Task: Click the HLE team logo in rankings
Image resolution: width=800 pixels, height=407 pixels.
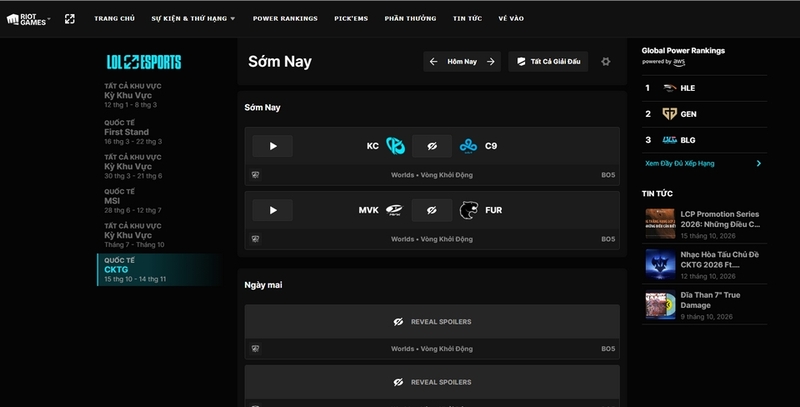Action: click(x=669, y=88)
